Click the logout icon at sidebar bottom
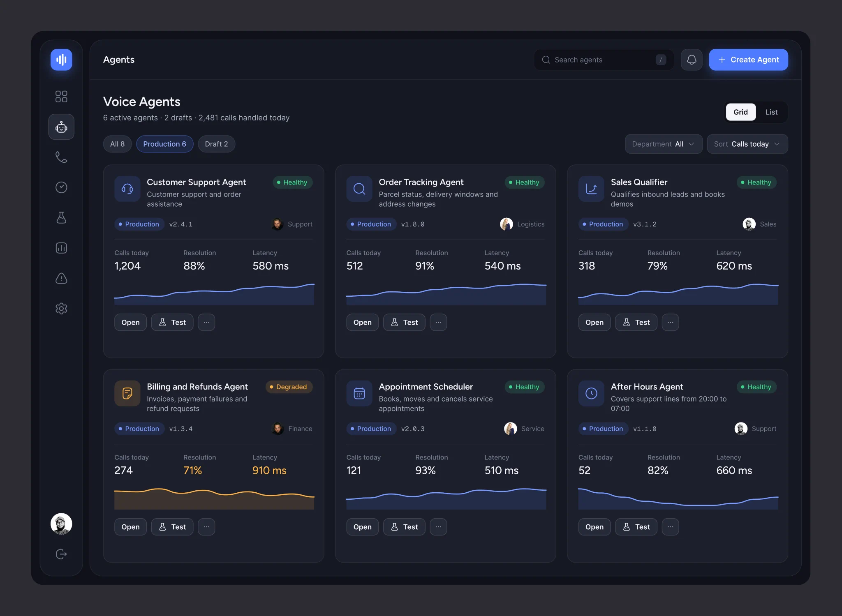 61,554
